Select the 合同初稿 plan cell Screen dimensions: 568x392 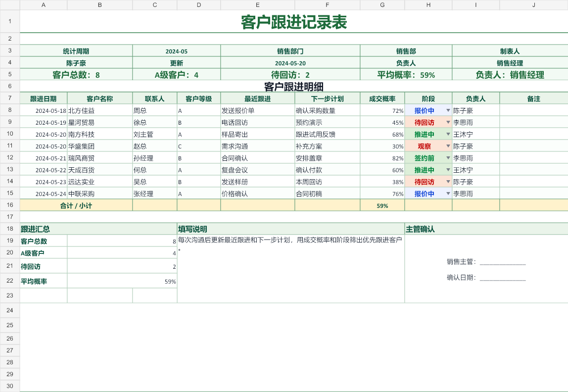pyautogui.click(x=328, y=194)
